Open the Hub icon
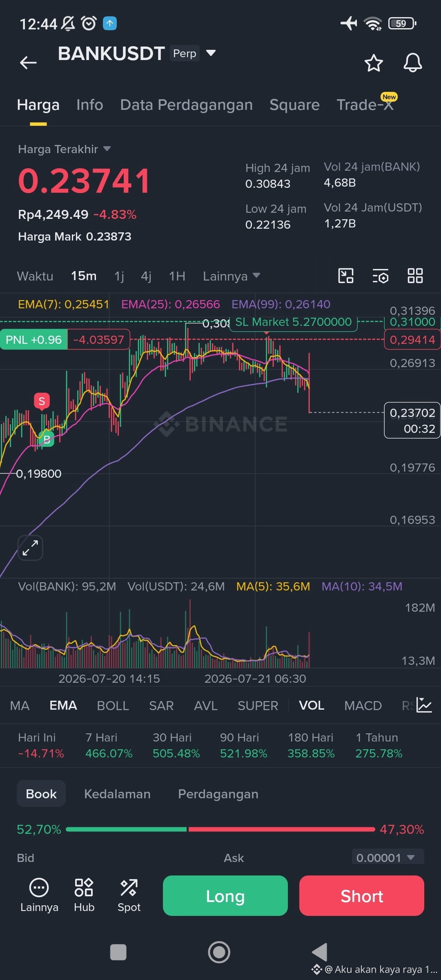Viewport: 441px width, 980px height. pyautogui.click(x=84, y=895)
